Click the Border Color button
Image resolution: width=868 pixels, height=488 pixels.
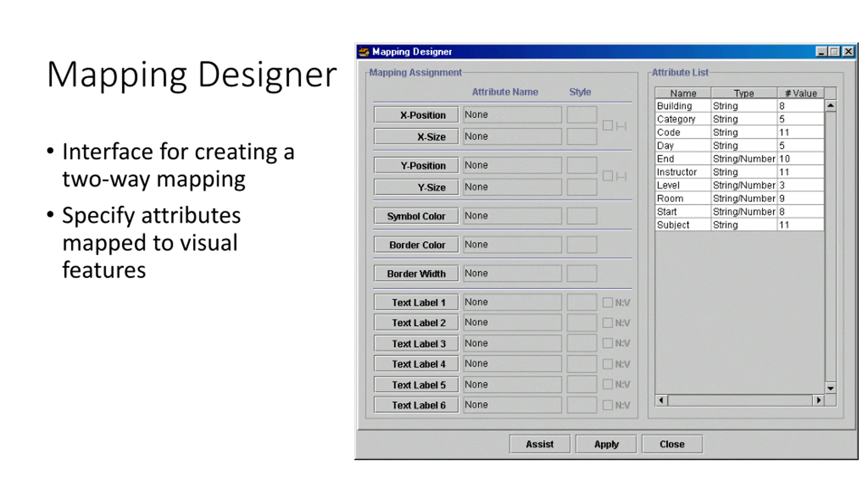coord(416,245)
